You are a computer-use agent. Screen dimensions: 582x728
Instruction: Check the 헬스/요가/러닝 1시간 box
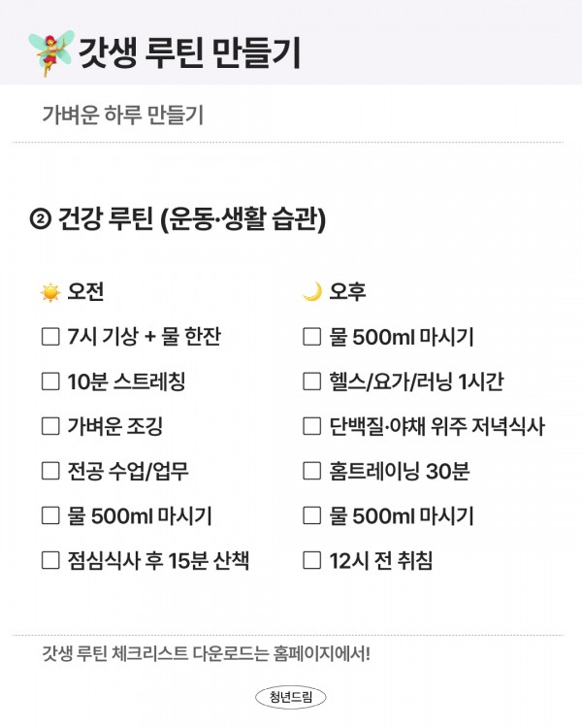pyautogui.click(x=312, y=381)
